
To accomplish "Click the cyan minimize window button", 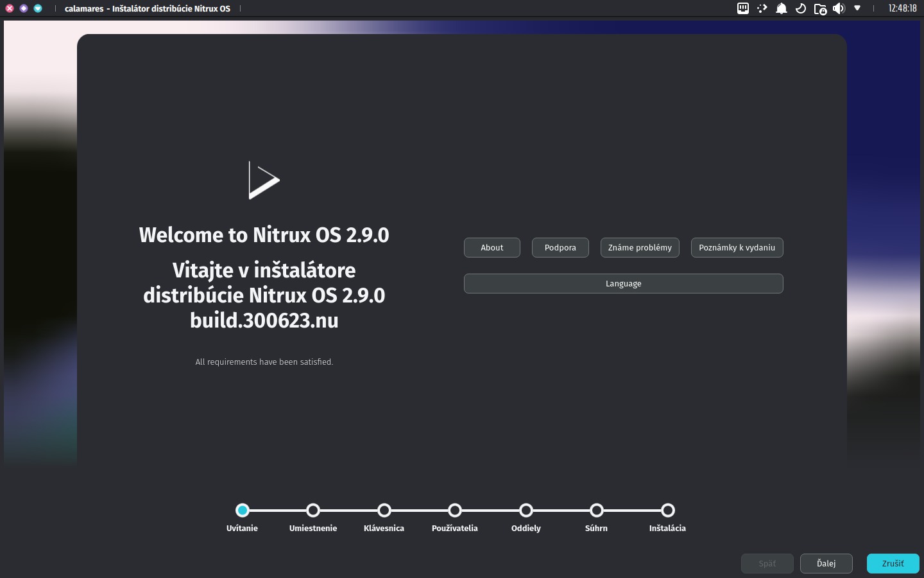I will coord(38,8).
